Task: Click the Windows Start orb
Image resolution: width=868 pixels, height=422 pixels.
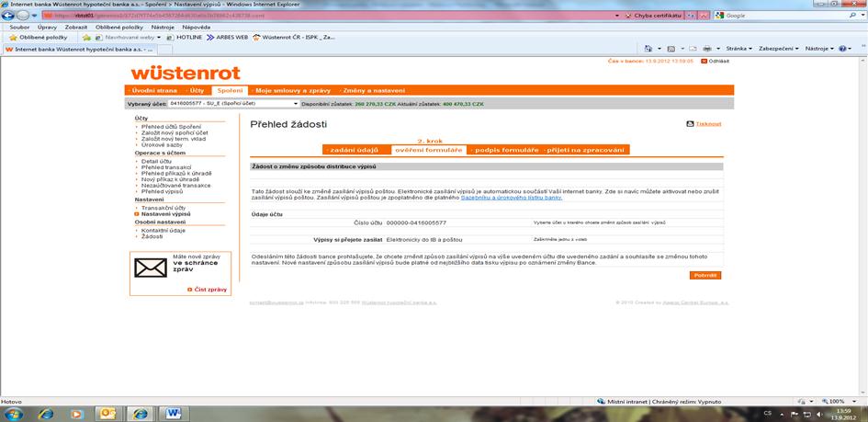Action: pos(13,414)
